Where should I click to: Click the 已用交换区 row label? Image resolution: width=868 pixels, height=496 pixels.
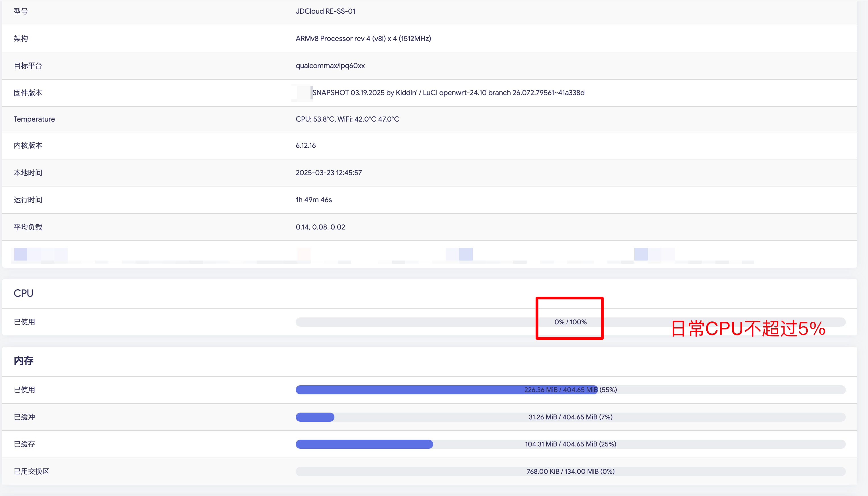click(31, 472)
